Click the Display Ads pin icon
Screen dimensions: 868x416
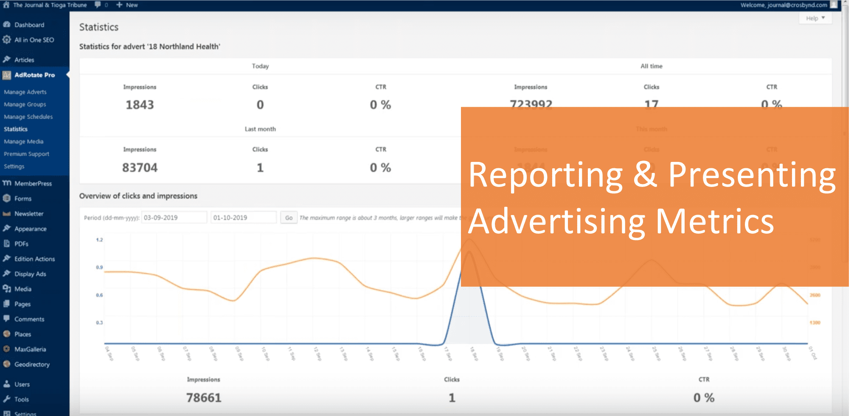(x=7, y=274)
